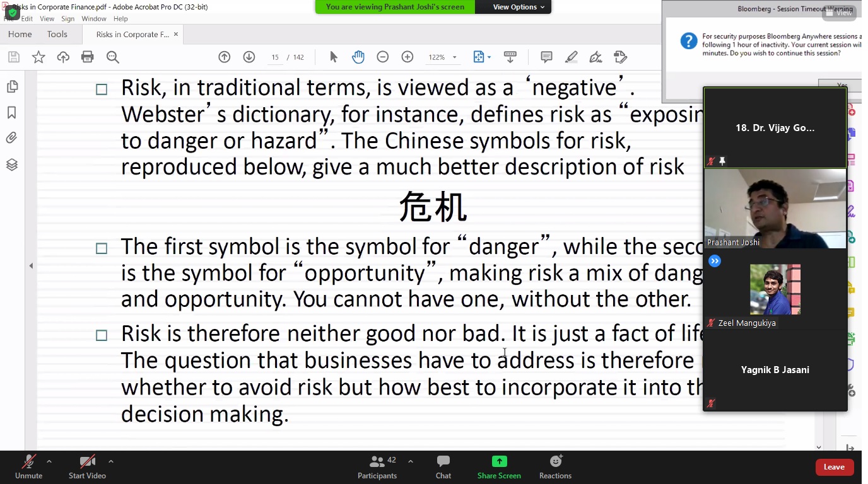Screen dimensions: 868x484
Task: Click the Save file icon in Acrobat
Action: pos(14,57)
